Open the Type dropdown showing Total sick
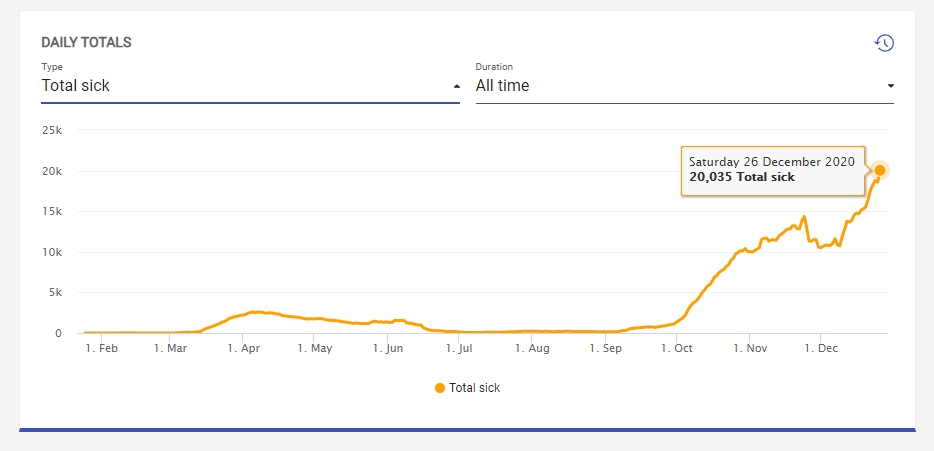The height and width of the screenshot is (451, 934). pos(240,86)
